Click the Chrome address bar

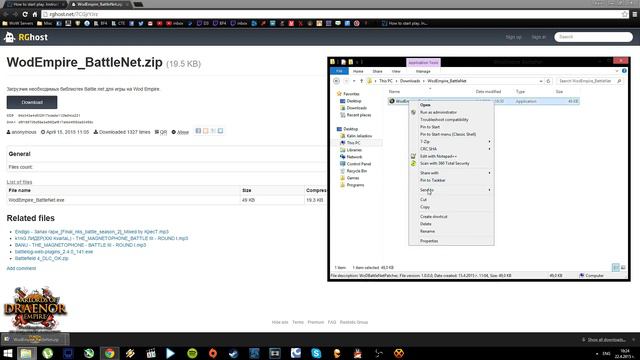[331, 14]
